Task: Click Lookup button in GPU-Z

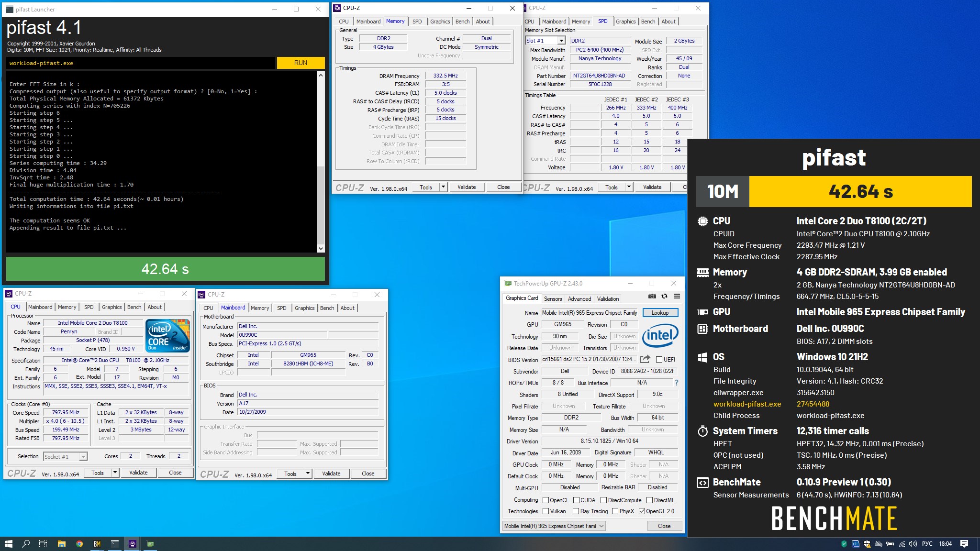Action: 660,313
